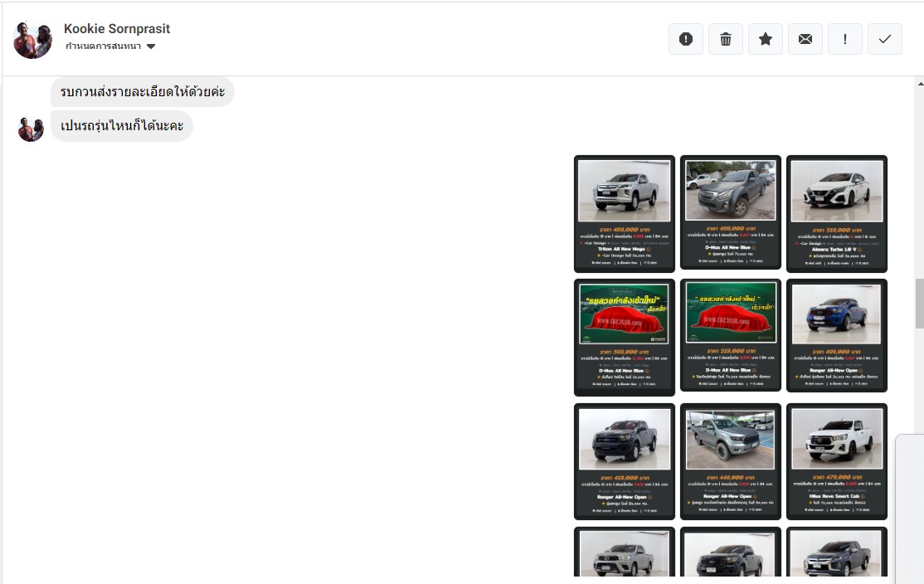Click the scrollbar up arrow
The width and height of the screenshot is (924, 584).
pos(919,84)
